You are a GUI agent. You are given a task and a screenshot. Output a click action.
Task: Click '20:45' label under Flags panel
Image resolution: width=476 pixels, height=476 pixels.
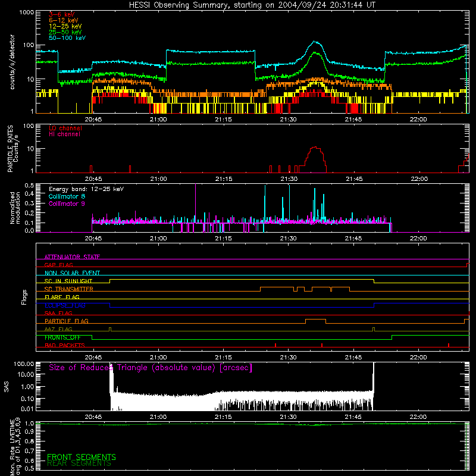[93, 358]
